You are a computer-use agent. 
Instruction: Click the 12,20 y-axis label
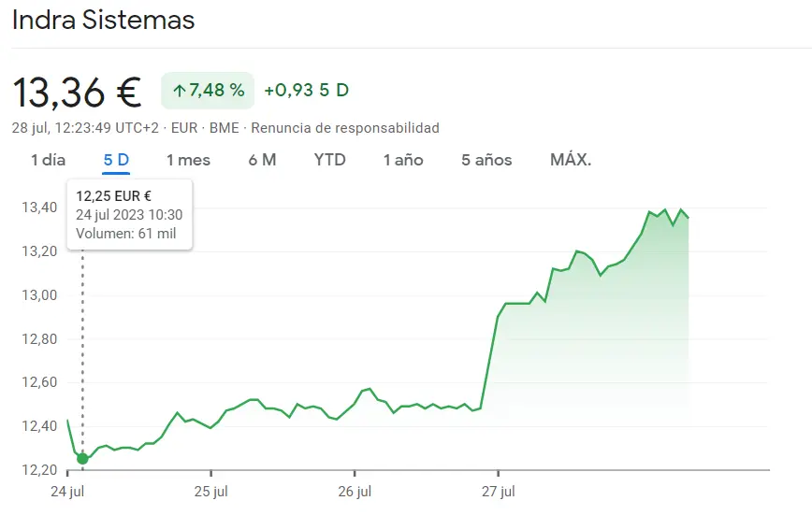coord(39,470)
